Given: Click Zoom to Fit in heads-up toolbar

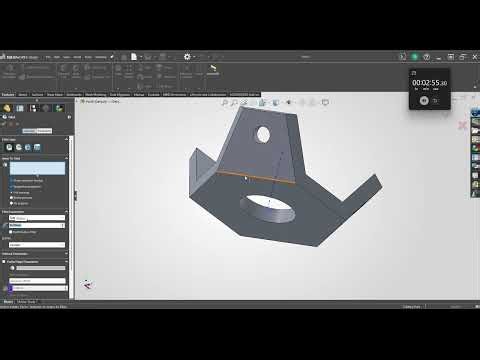Looking at the screenshot, I should coord(225,102).
